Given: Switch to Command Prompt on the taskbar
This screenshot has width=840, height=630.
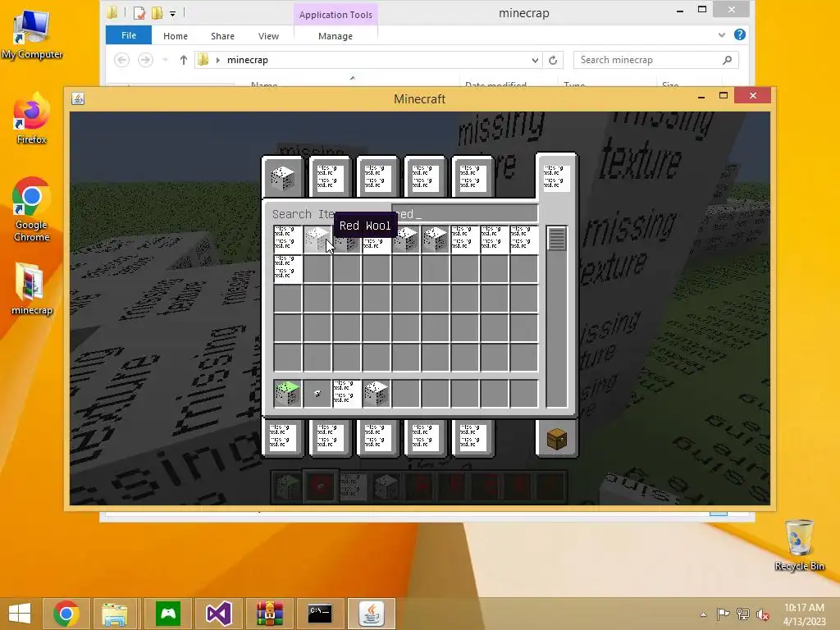Looking at the screenshot, I should [320, 614].
